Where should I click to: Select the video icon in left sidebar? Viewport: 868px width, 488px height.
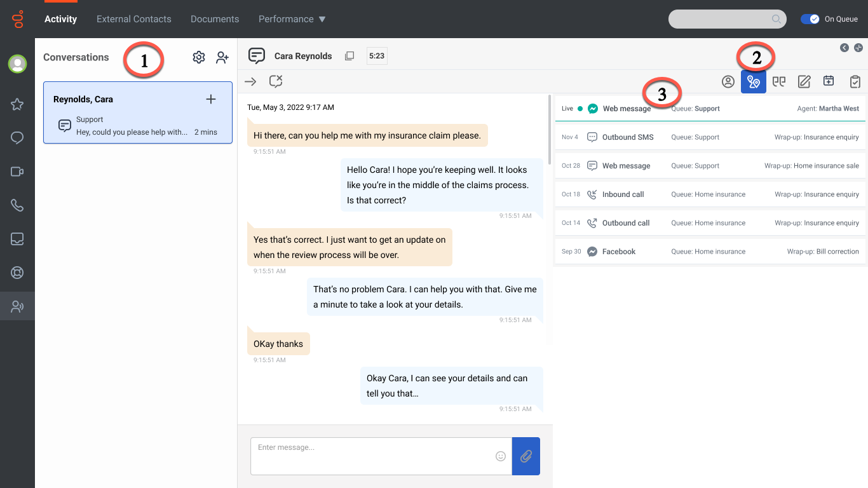pyautogui.click(x=17, y=172)
